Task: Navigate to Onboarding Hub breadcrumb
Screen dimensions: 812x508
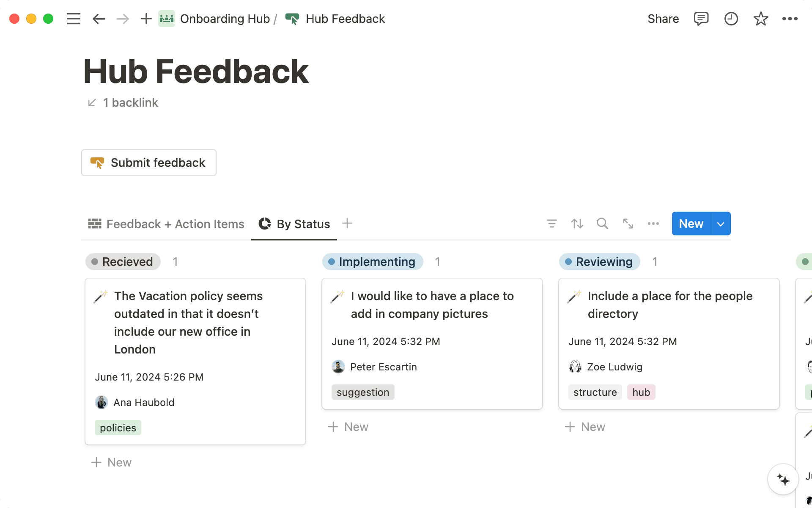Action: (225, 19)
